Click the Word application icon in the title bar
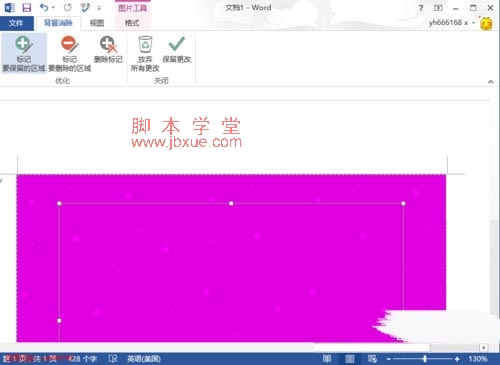Image resolution: width=500 pixels, height=365 pixels. 9,7
